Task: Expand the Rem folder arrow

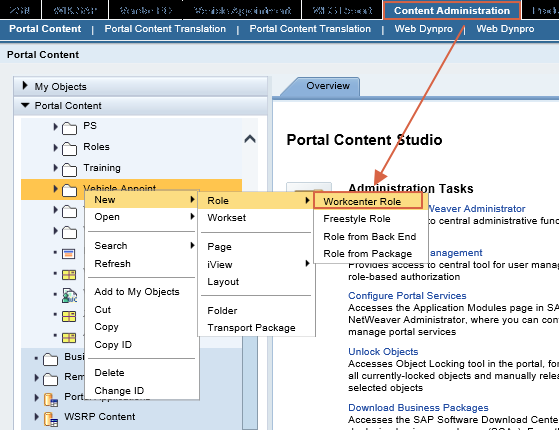Action: [x=36, y=377]
